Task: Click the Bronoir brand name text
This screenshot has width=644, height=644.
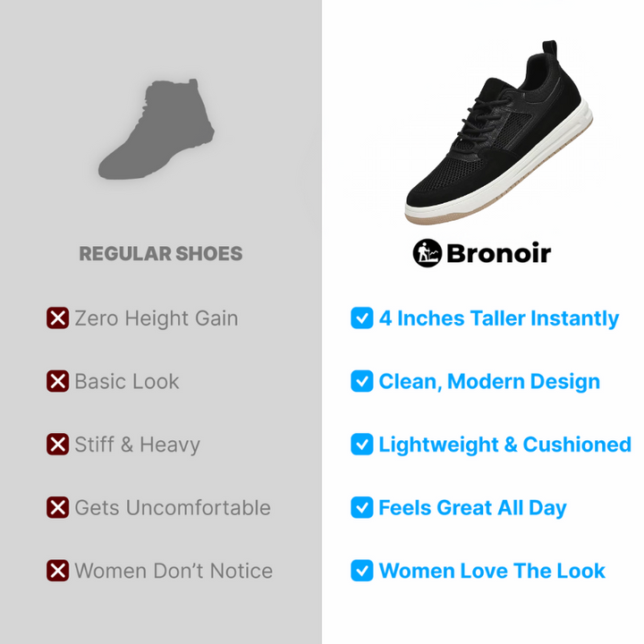Action: [498, 253]
